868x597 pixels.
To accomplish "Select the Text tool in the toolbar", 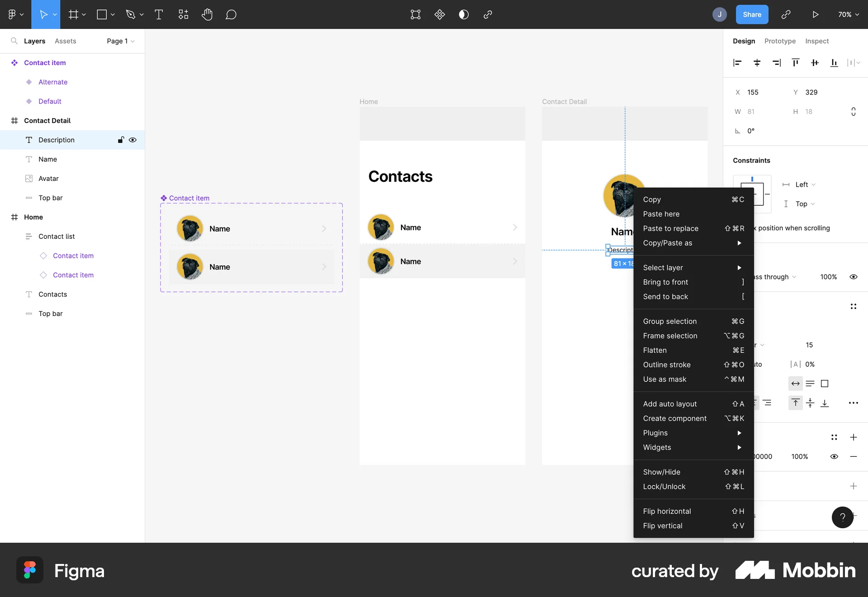I will click(159, 14).
